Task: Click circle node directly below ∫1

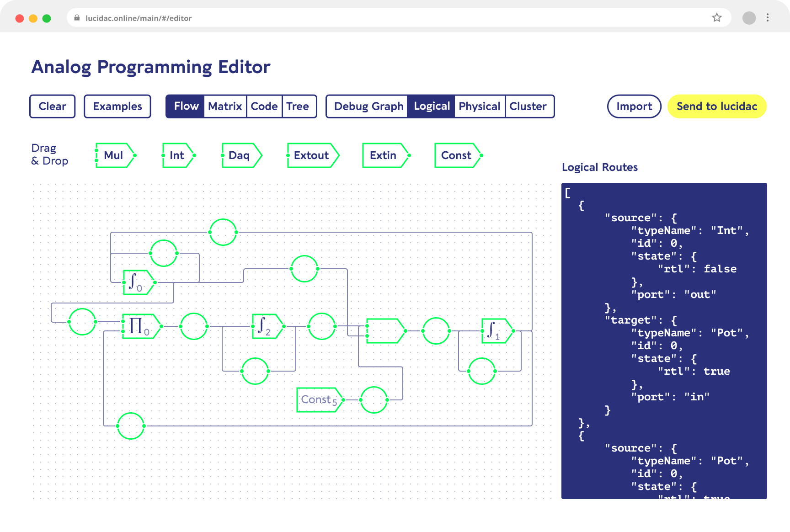Action: [x=482, y=371]
